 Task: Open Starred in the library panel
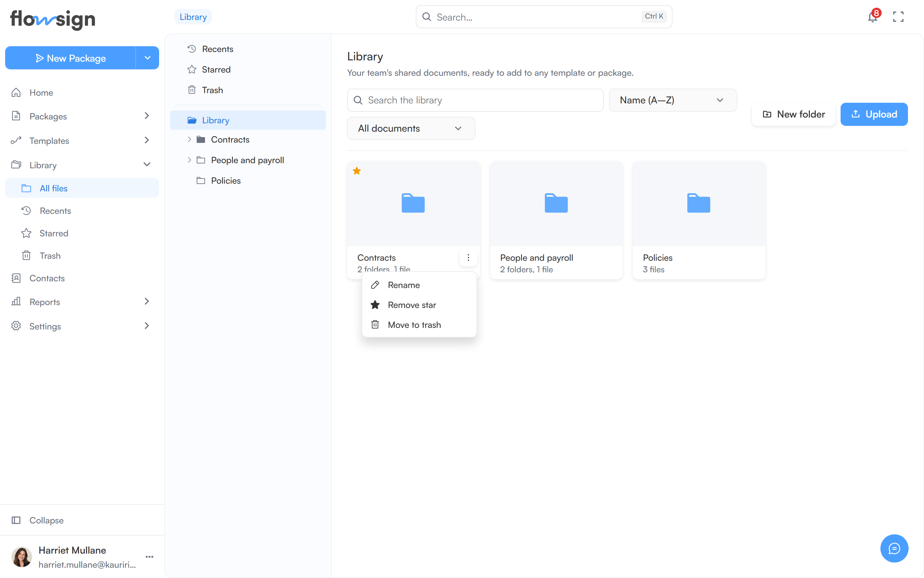tap(248, 70)
